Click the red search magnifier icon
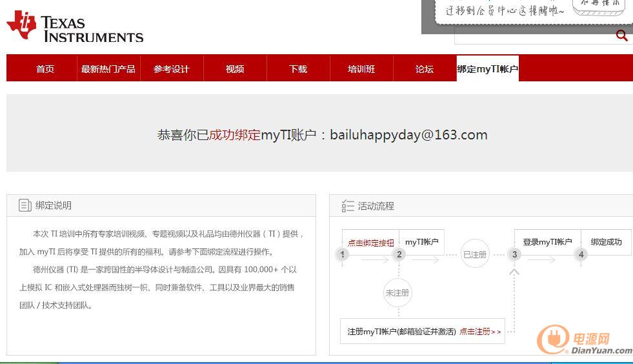Screen dimensions: 633x364 click(x=621, y=35)
